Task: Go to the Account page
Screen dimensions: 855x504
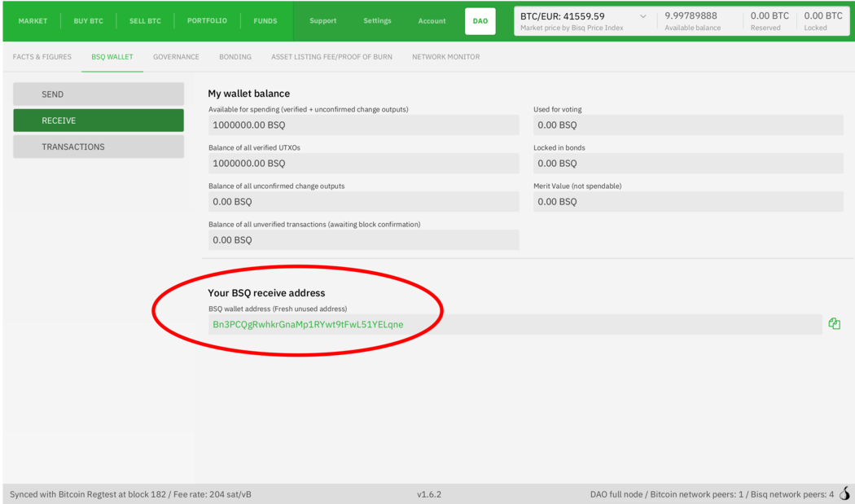Action: point(432,21)
